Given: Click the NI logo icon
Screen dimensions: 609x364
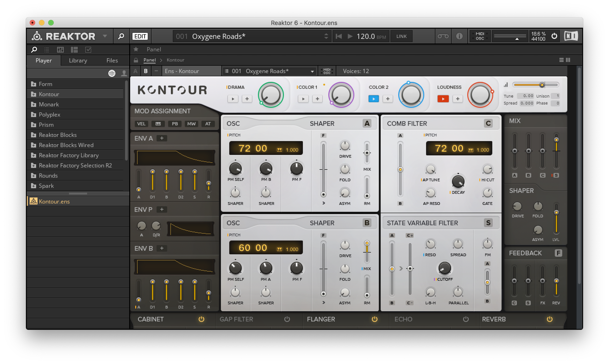Looking at the screenshot, I should pos(571,36).
